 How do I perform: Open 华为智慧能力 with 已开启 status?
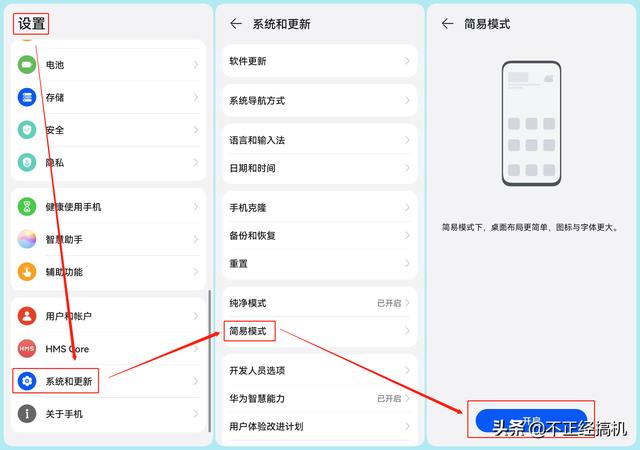tap(320, 399)
